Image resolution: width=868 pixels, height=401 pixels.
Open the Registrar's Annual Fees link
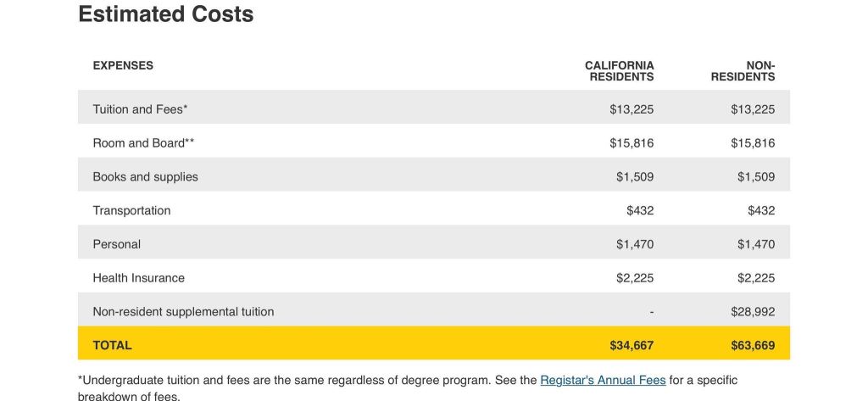tap(603, 380)
